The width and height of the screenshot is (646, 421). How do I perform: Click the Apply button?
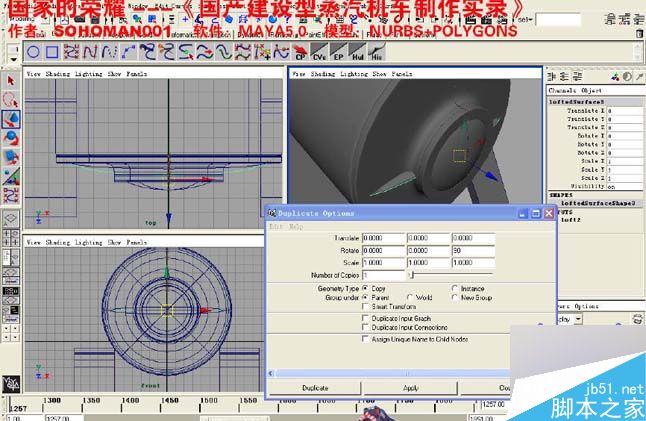click(411, 388)
